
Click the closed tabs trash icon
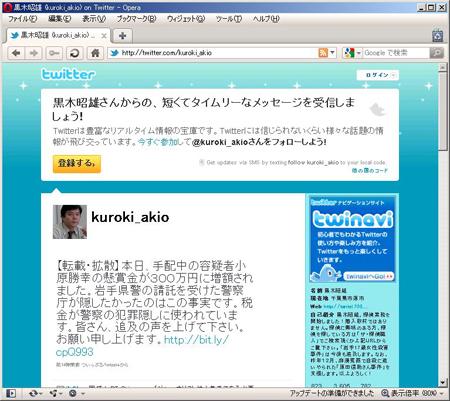tap(437, 36)
